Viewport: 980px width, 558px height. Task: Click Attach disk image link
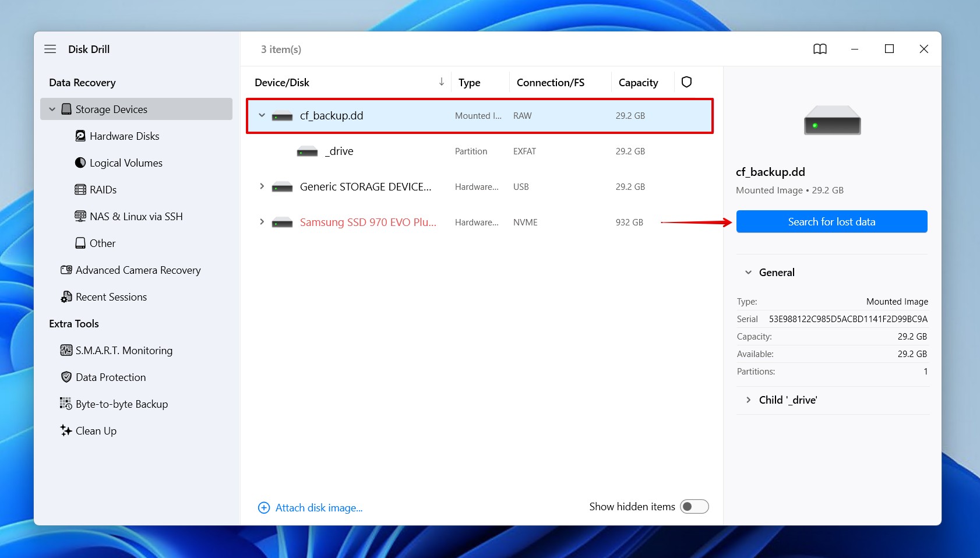(318, 508)
